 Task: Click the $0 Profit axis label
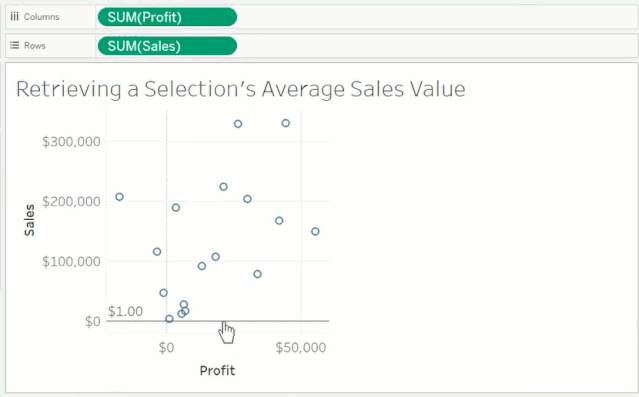pyautogui.click(x=166, y=347)
